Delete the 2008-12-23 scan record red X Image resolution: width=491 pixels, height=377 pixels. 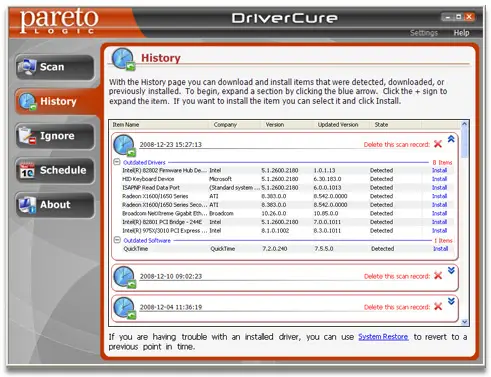438,144
